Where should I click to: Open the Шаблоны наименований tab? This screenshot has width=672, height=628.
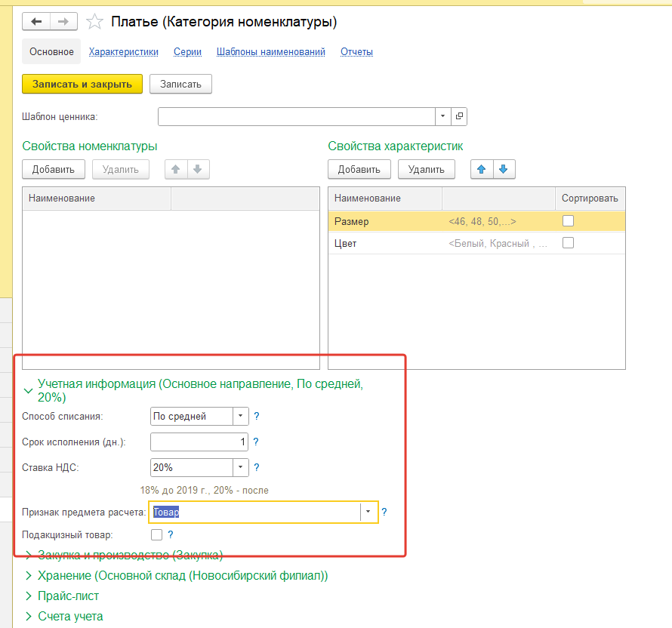271,52
